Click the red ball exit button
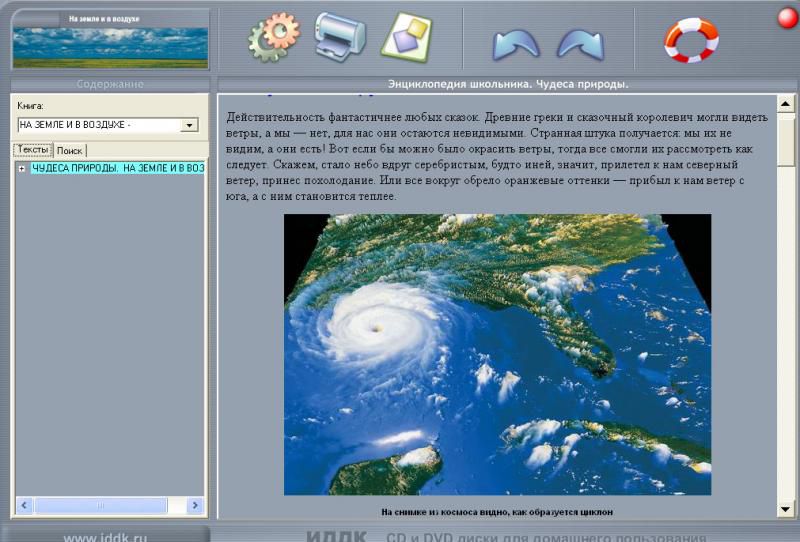 pyautogui.click(x=787, y=17)
